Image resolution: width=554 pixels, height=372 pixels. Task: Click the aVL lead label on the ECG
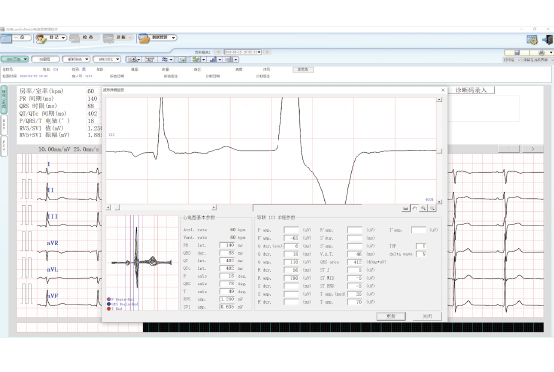(x=52, y=269)
